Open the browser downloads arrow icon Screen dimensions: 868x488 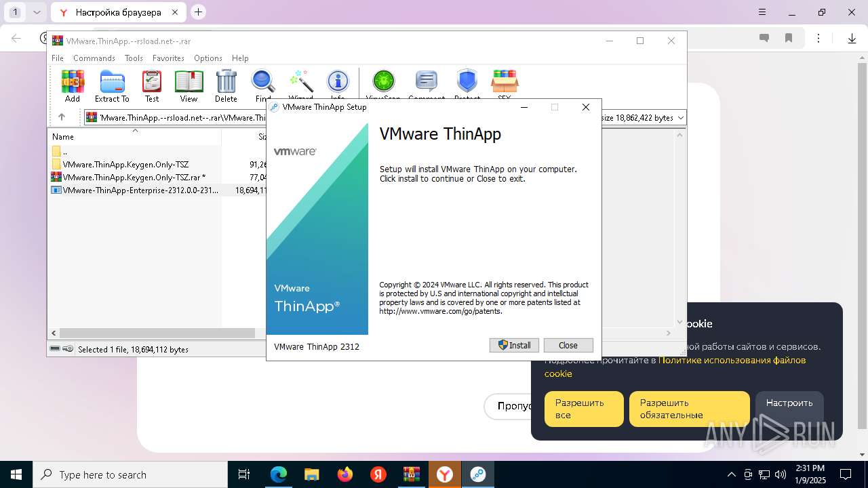pyautogui.click(x=852, y=39)
